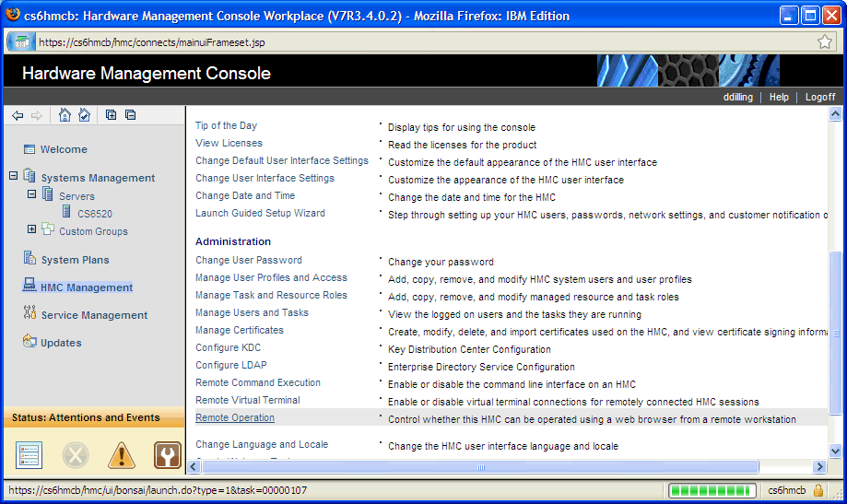The image size is (847, 504).
Task: Click the Back arrow in navigation toolbar
Action: pyautogui.click(x=18, y=115)
